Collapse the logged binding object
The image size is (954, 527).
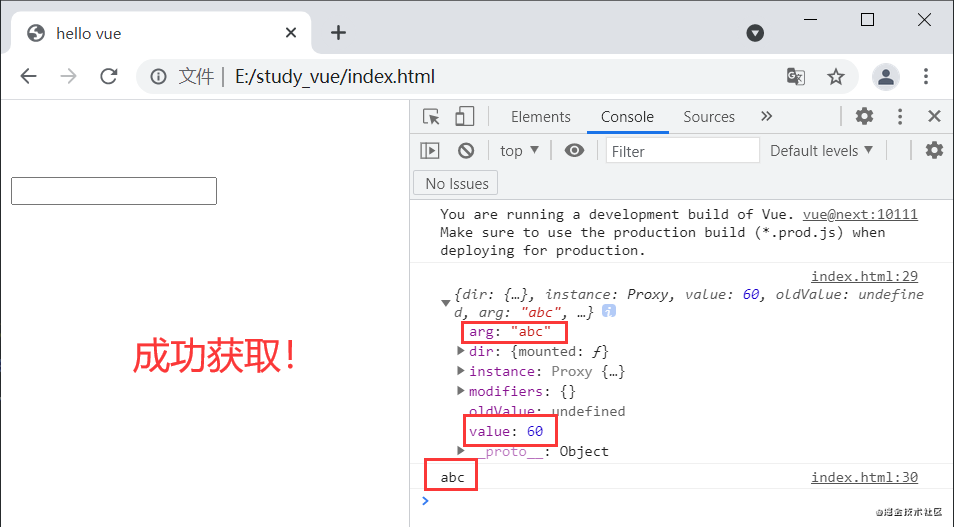(x=445, y=303)
